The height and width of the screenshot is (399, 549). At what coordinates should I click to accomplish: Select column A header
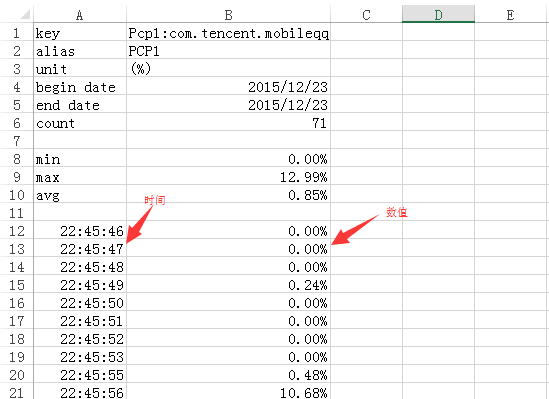(x=80, y=15)
